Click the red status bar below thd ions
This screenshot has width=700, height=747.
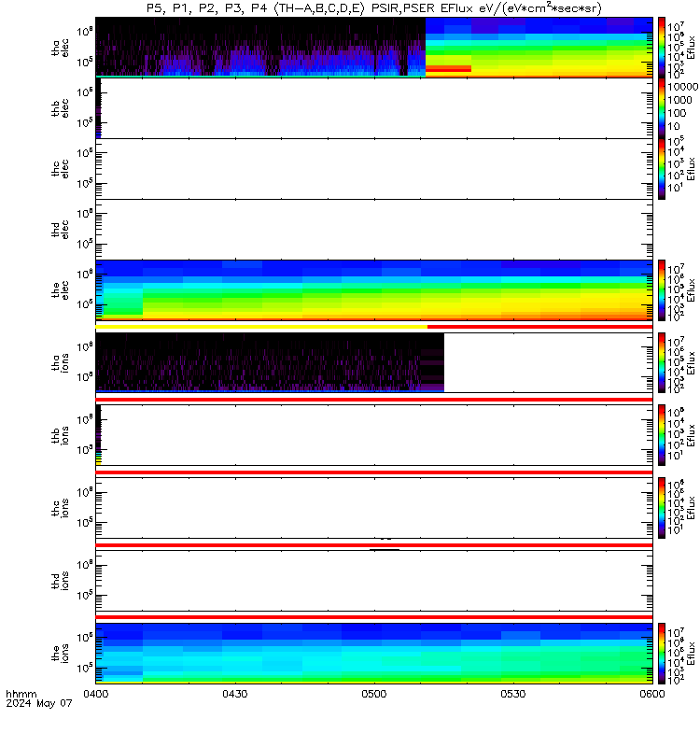(374, 617)
